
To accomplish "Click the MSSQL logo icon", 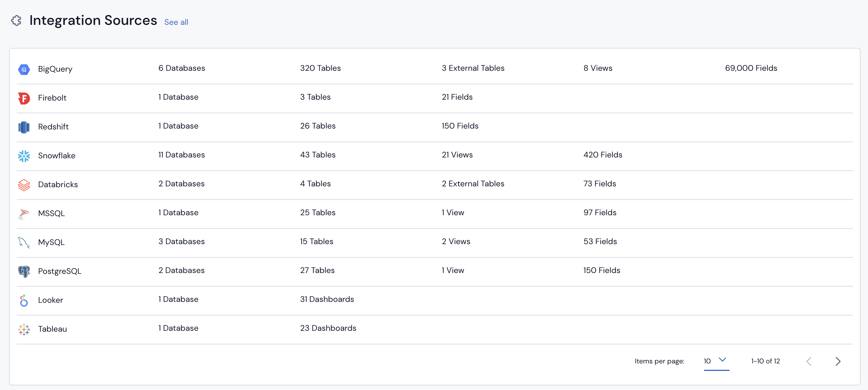I will pos(24,214).
